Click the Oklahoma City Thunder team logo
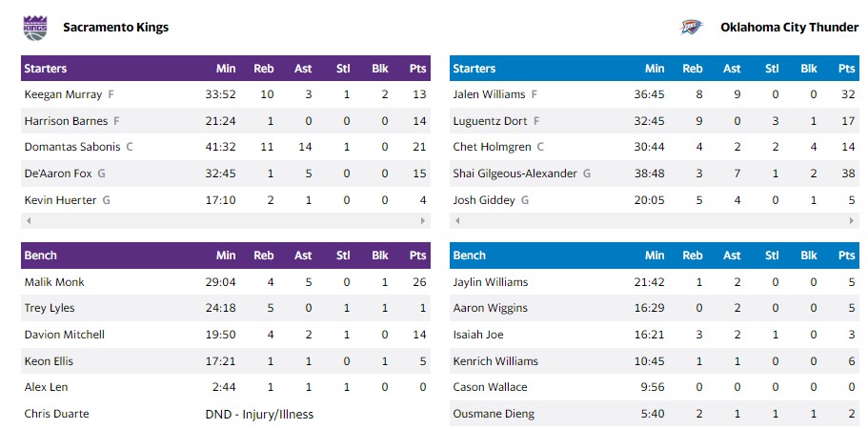The image size is (868, 429). point(693,28)
